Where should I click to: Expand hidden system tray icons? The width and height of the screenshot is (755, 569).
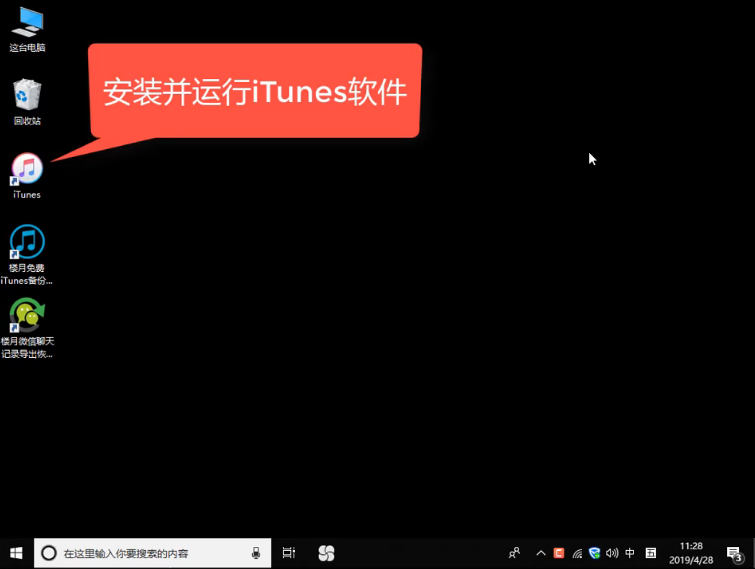click(541, 553)
